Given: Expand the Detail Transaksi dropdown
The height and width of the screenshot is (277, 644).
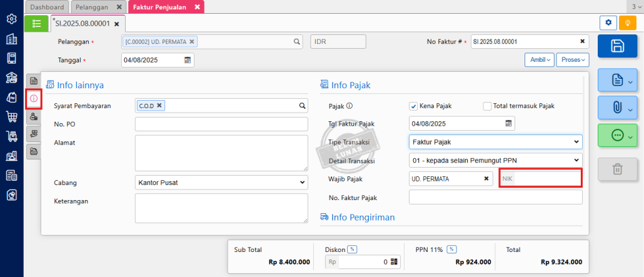Looking at the screenshot, I should point(495,160).
